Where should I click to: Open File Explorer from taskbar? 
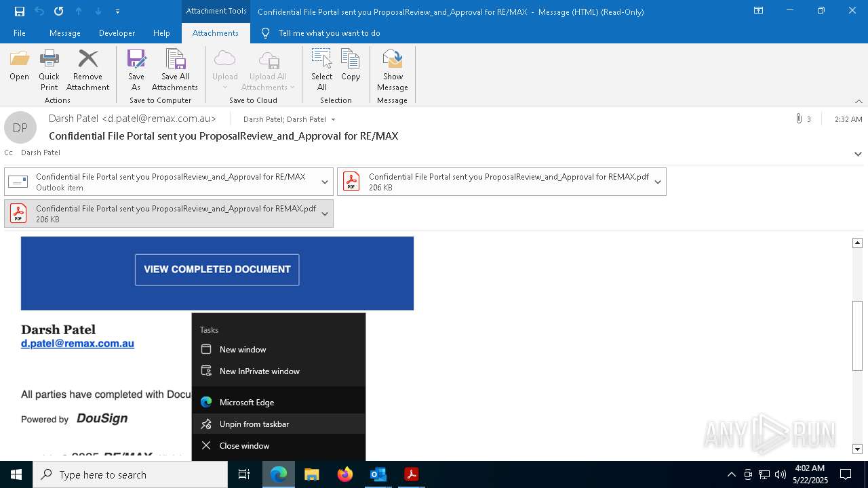point(312,474)
